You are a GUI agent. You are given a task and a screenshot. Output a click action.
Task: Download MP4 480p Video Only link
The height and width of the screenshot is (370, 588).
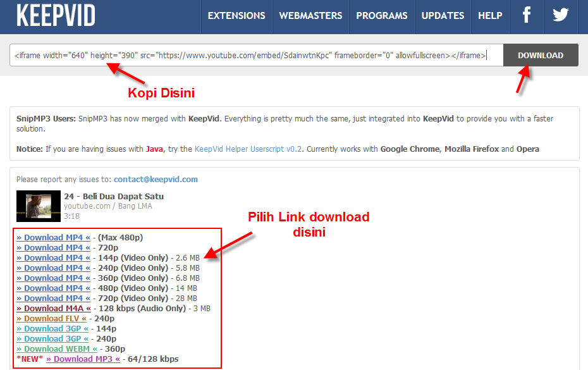point(54,288)
